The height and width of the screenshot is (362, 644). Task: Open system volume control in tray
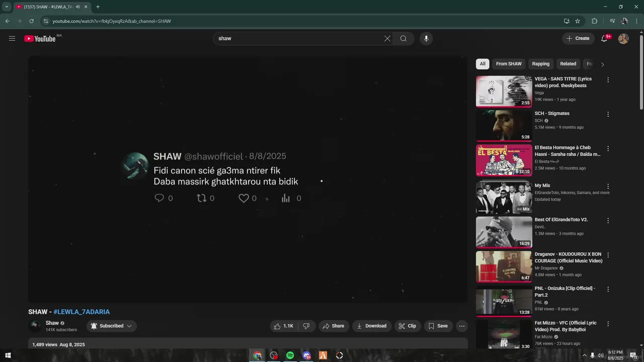coord(600,355)
